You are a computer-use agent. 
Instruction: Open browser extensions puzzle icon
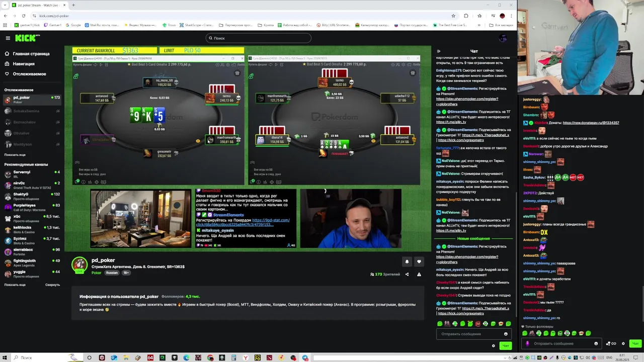(466, 16)
